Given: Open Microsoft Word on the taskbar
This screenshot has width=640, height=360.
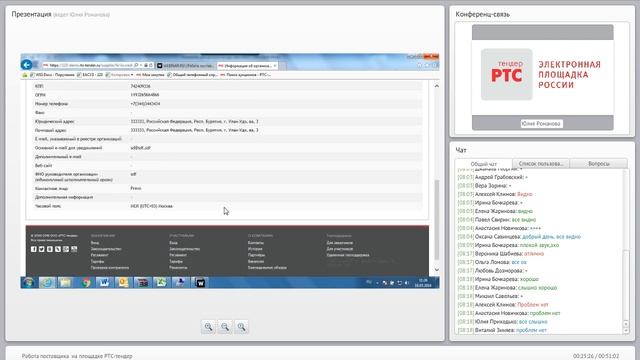Looking at the screenshot, I should (x=104, y=282).
